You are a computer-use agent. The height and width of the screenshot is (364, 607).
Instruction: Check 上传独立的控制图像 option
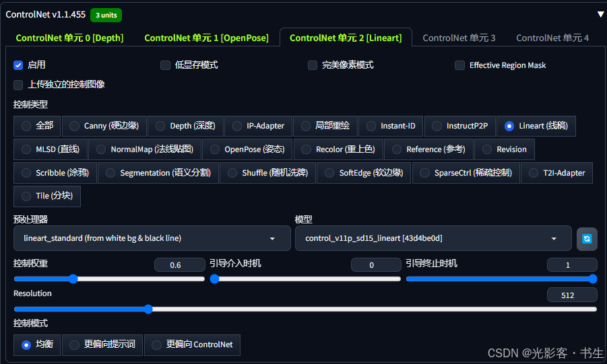click(x=18, y=84)
